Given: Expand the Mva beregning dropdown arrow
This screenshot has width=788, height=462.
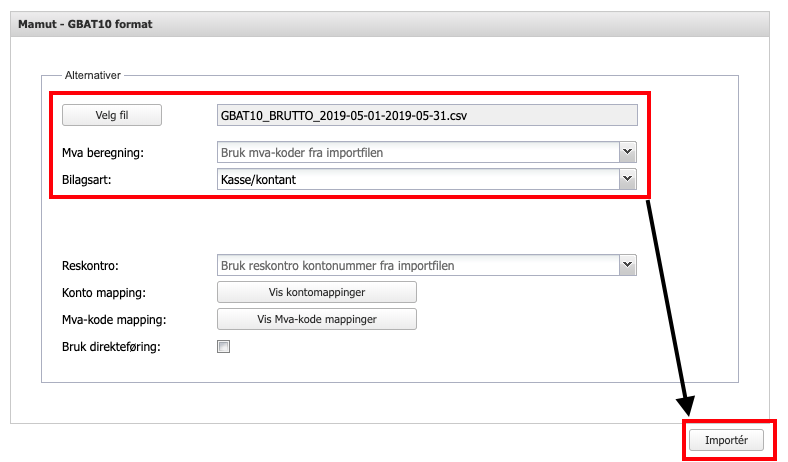Looking at the screenshot, I should point(627,152).
